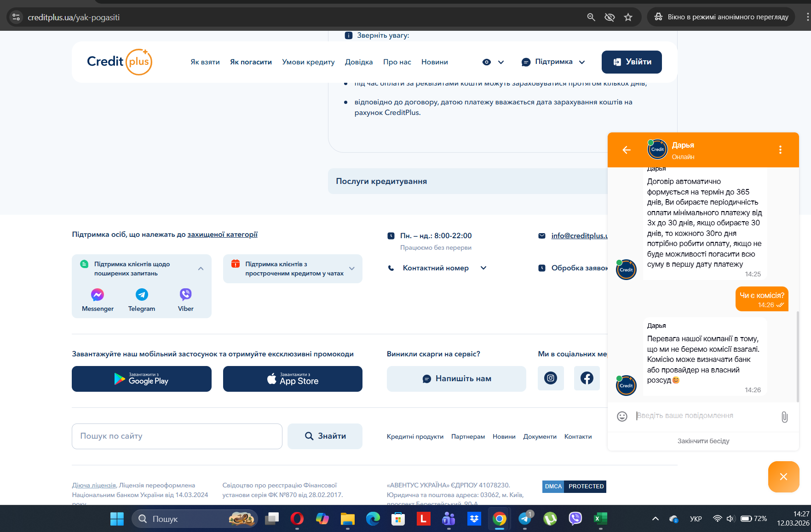Expand the overdue credit chat support card
Screen dimensions: 811x532
point(352,269)
